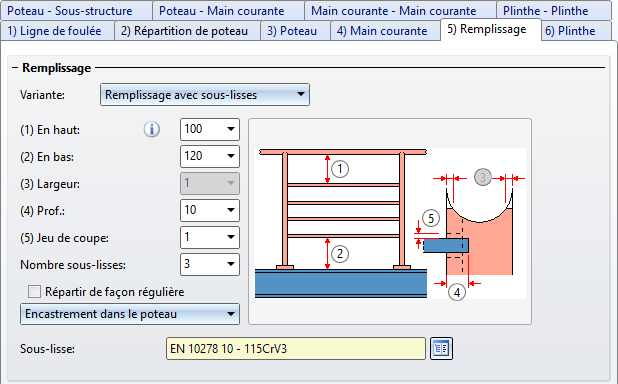Open the Variante dropdown
Viewport: 618px width, 384px height.
point(205,95)
